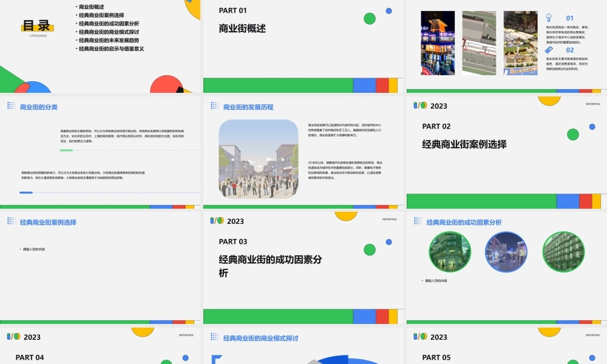Click the PART 05 label
Screen dimensions: 607x364
point(436,358)
